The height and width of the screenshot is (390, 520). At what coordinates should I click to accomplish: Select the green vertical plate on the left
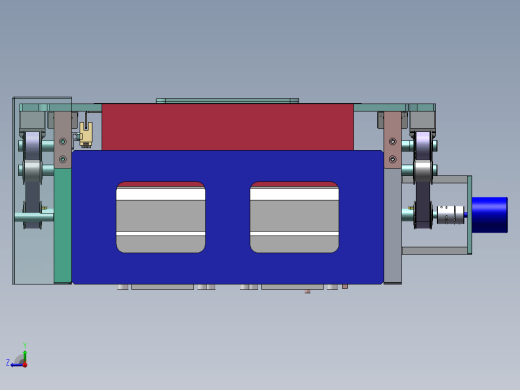coord(63,225)
